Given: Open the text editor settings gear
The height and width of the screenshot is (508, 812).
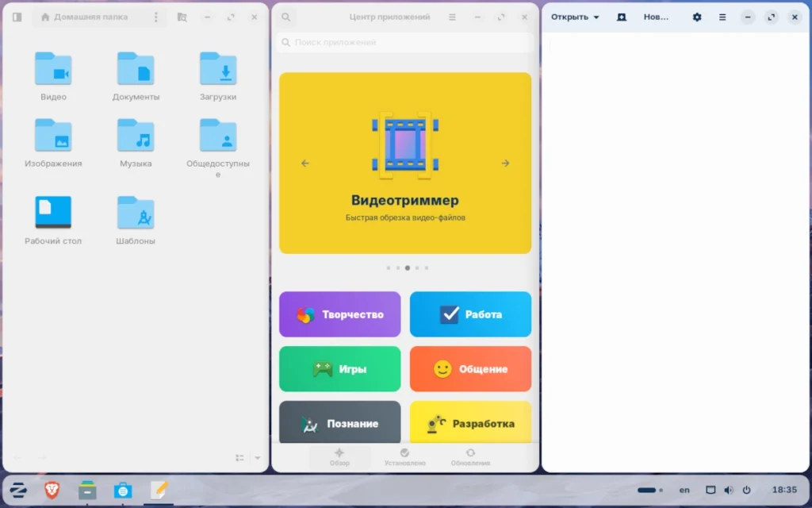Looking at the screenshot, I should (697, 17).
